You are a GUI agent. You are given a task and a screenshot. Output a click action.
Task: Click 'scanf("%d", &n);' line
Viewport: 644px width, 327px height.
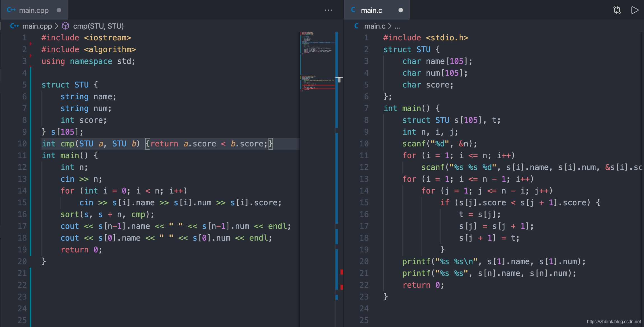(440, 144)
